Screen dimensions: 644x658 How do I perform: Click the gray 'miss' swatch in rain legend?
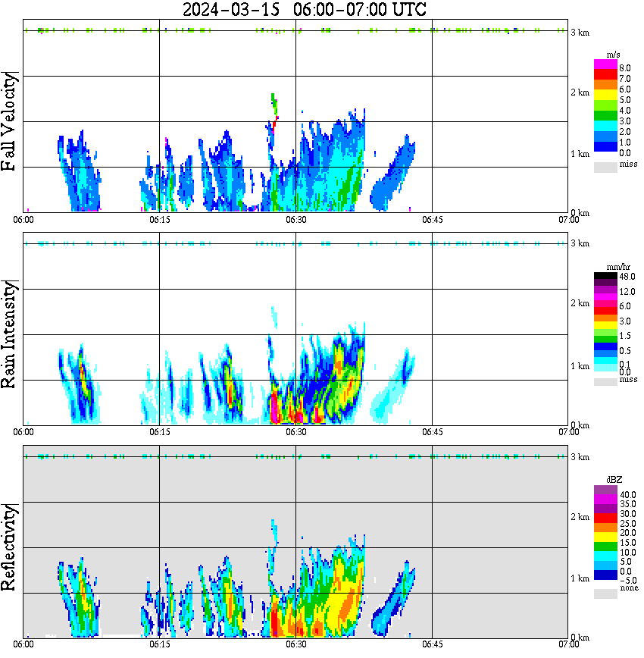(x=605, y=382)
